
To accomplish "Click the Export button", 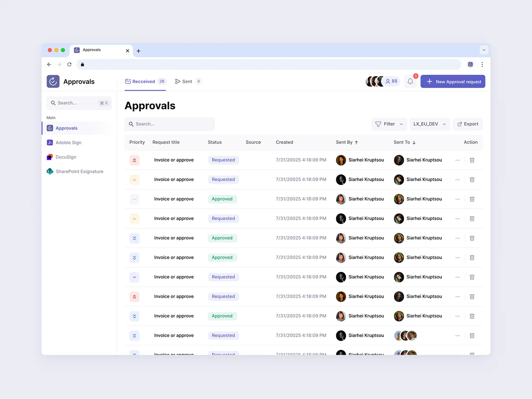I will [x=468, y=124].
